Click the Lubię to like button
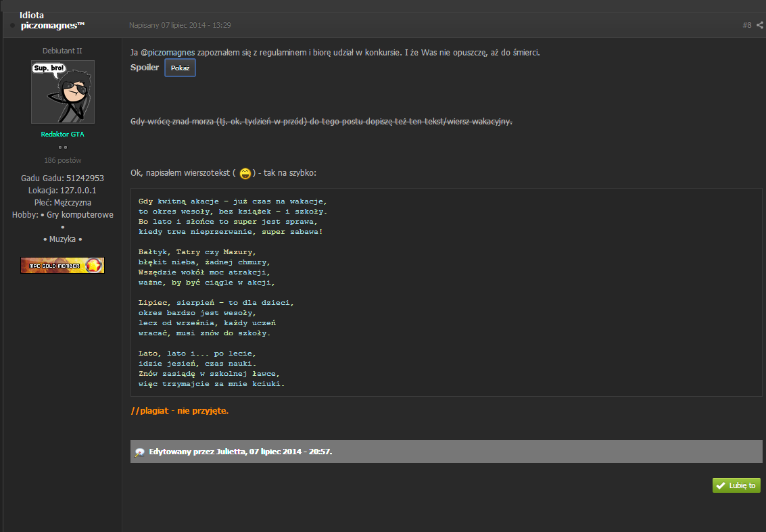Image resolution: width=766 pixels, height=532 pixels. pos(736,485)
